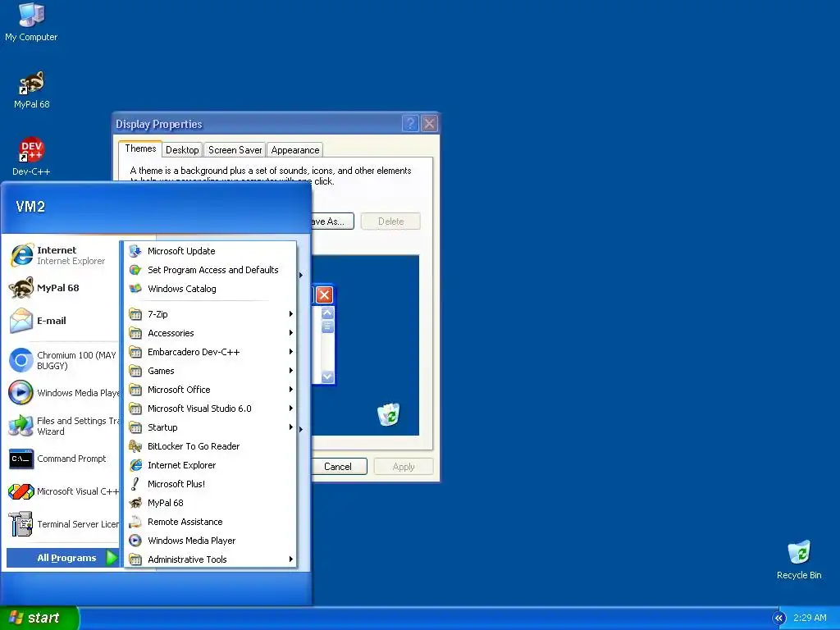This screenshot has height=630, width=840.
Task: Open Windows Media Player in recent programs list
Action: pyautogui.click(x=62, y=393)
